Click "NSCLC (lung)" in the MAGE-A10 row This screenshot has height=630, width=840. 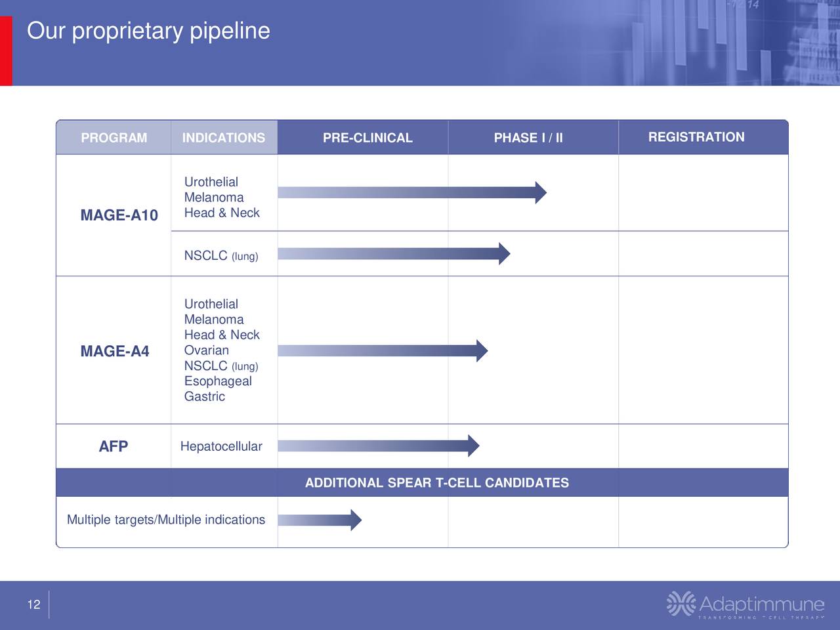coord(221,255)
